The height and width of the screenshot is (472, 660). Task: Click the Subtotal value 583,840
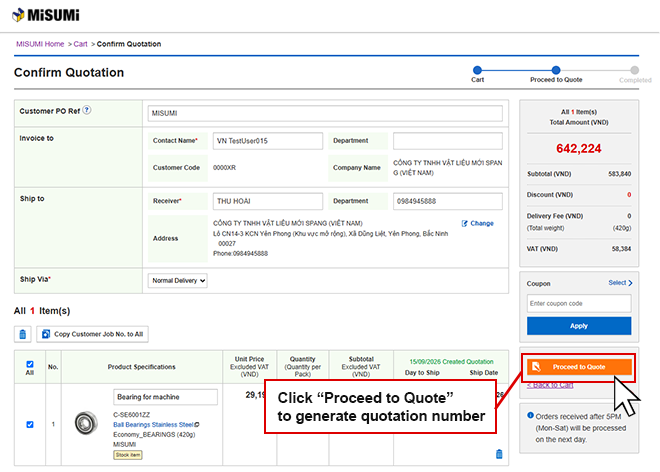pyautogui.click(x=619, y=174)
